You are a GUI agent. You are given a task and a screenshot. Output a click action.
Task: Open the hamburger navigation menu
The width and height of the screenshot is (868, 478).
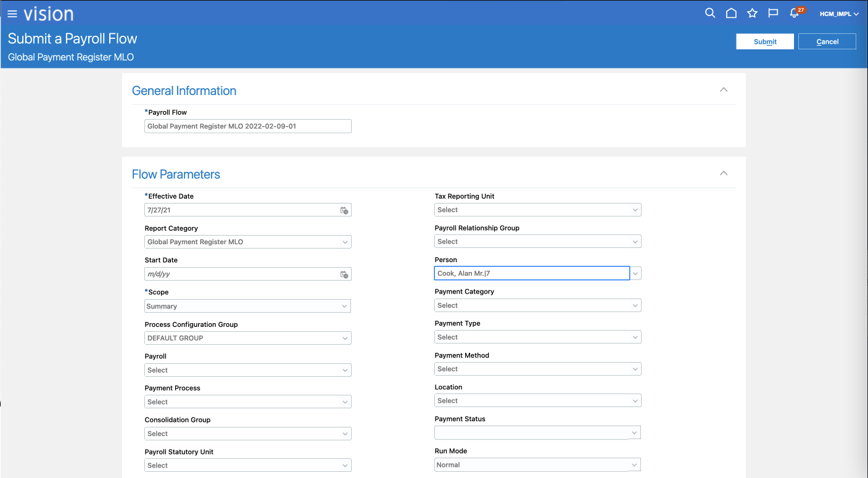click(x=12, y=14)
